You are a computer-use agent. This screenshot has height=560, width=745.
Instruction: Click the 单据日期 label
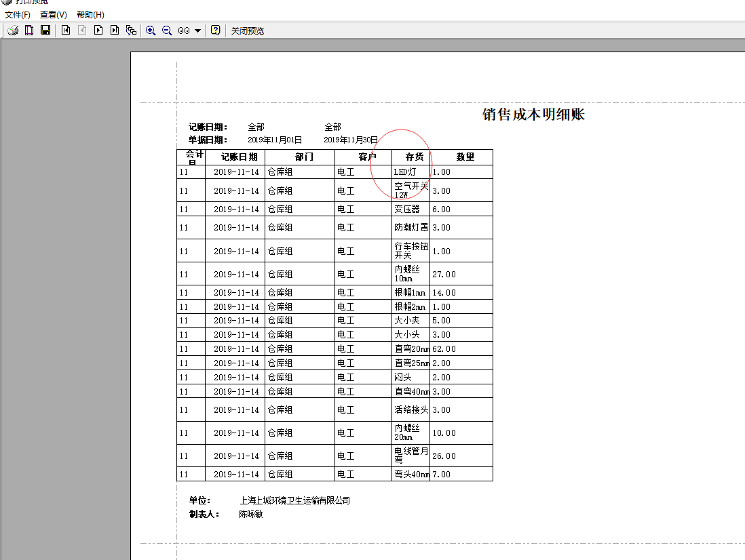click(208, 140)
